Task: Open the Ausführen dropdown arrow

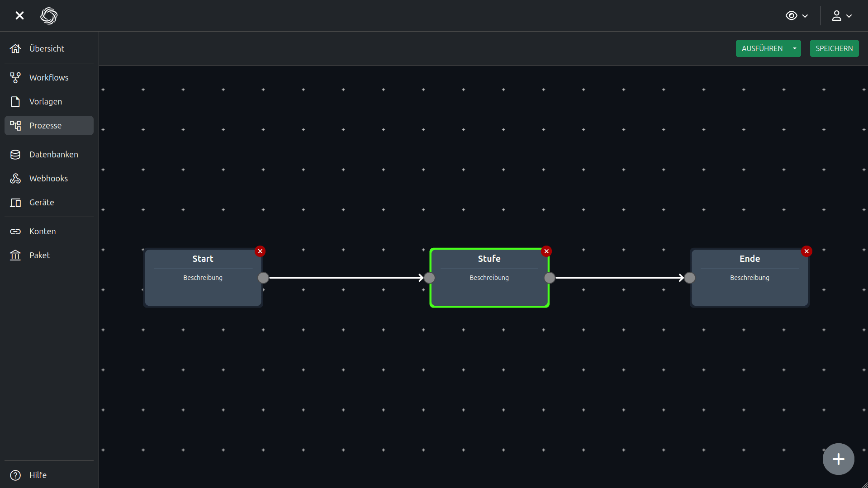Action: 795,48
